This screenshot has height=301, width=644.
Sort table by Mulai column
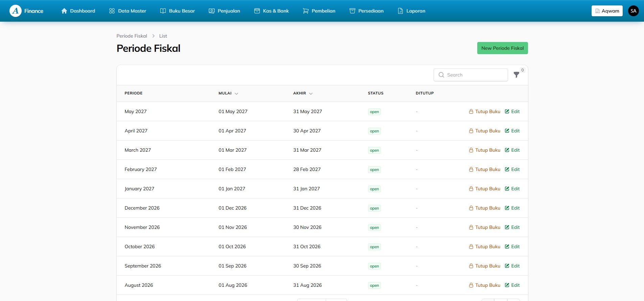(x=228, y=93)
